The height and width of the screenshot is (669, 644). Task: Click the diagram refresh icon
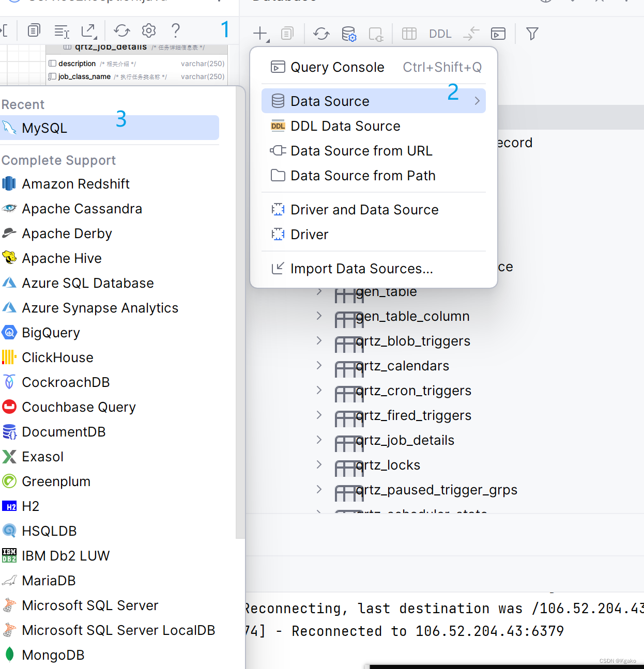[122, 30]
